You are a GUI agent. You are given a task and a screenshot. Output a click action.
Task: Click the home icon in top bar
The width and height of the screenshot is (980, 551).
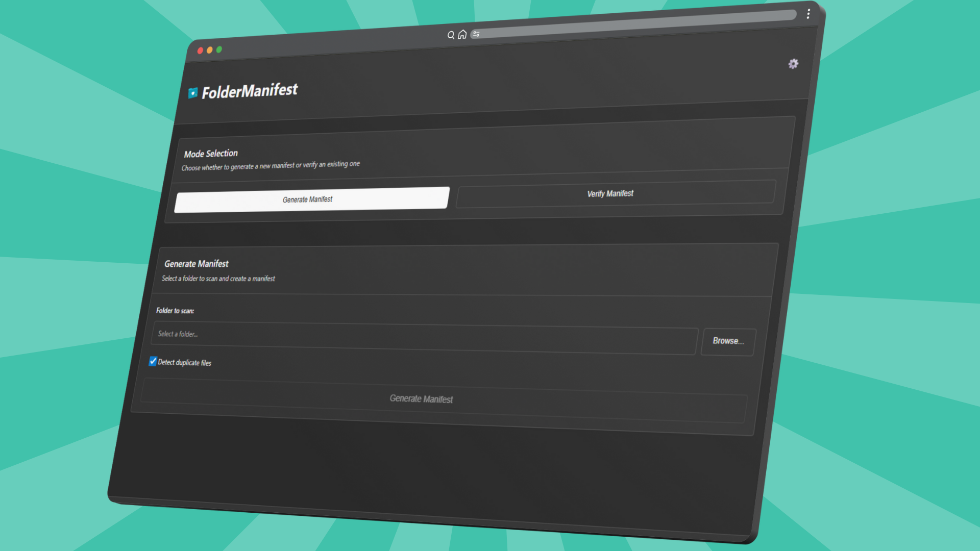[462, 35]
